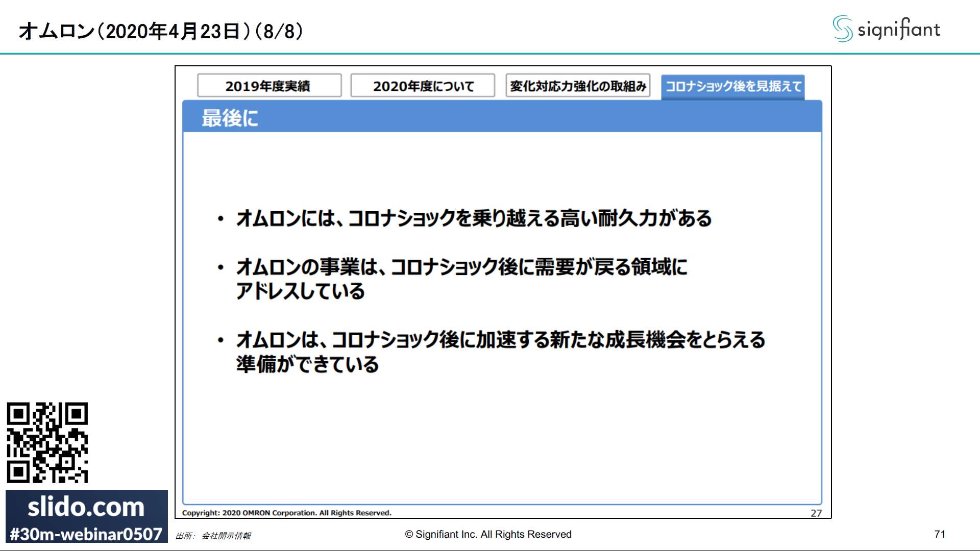Click the 出所: 会社開示情報 source note

tap(213, 535)
